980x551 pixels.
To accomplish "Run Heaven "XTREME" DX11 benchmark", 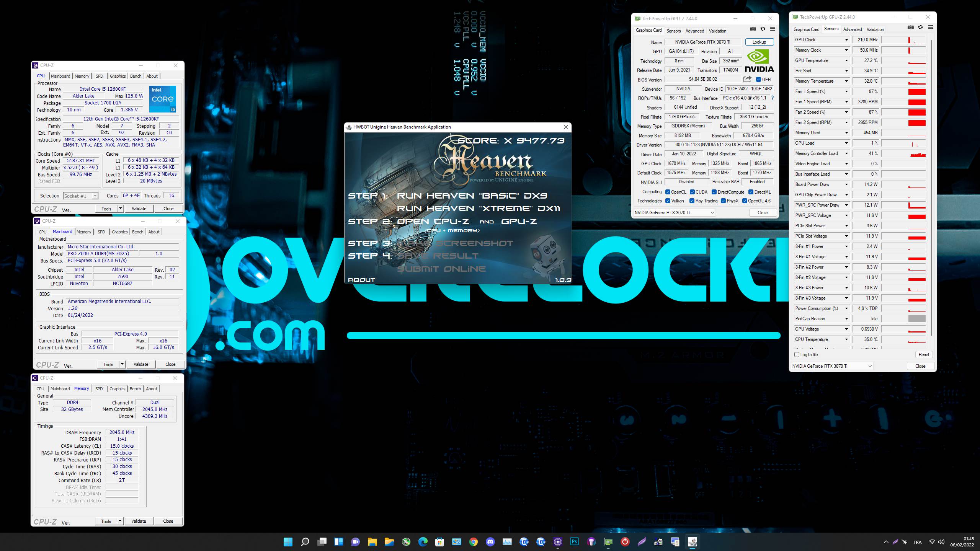I will (479, 209).
